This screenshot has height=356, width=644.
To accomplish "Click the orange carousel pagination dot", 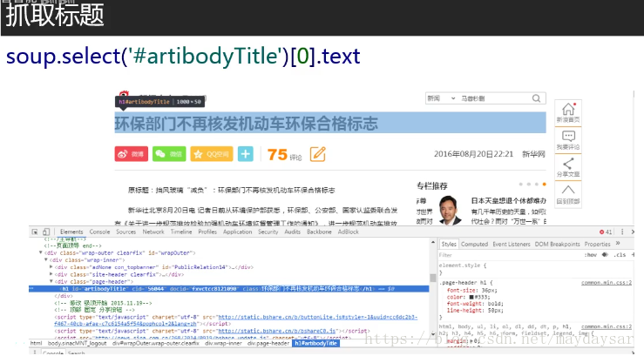I will 544,185.
